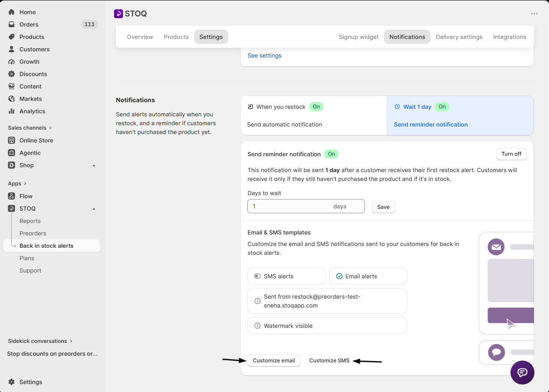Follow the See settings link

(264, 55)
